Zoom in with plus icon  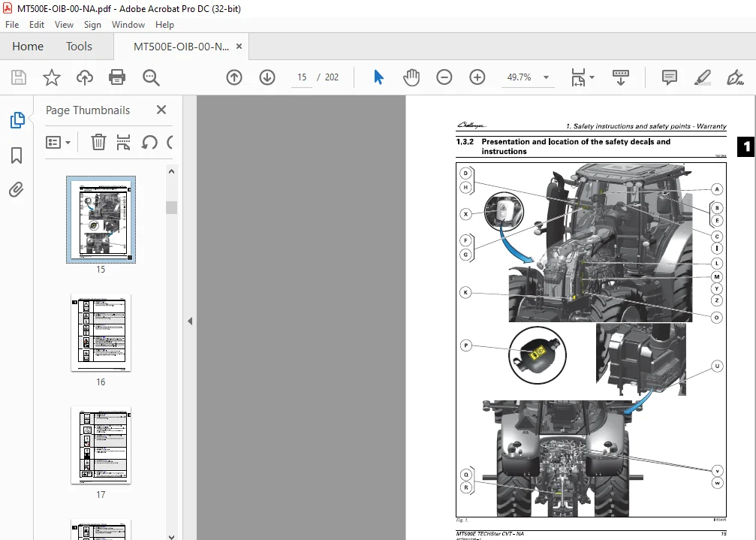click(477, 77)
